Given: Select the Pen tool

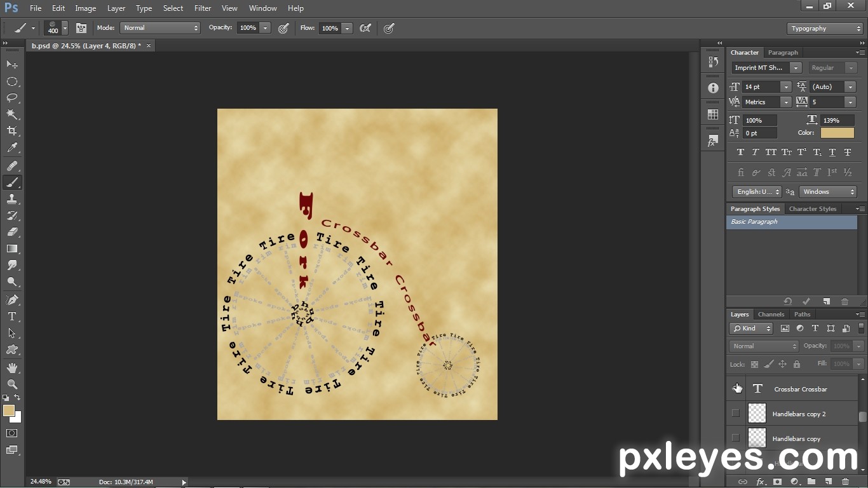Looking at the screenshot, I should 12,300.
